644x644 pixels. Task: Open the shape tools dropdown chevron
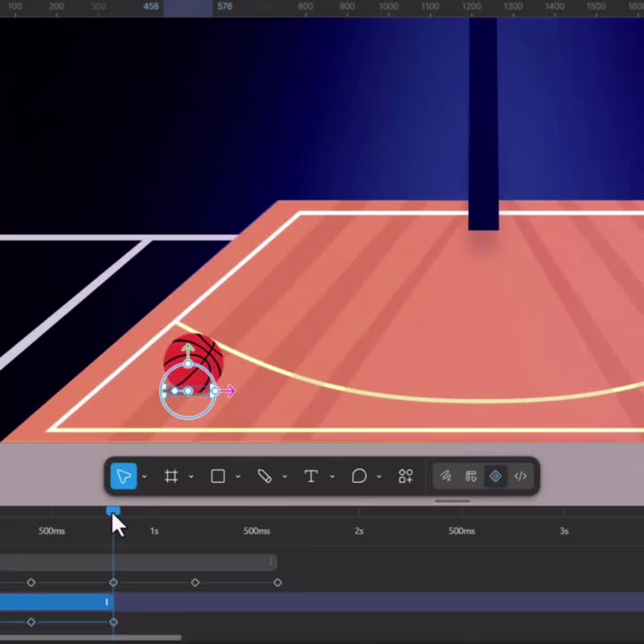tap(238, 477)
